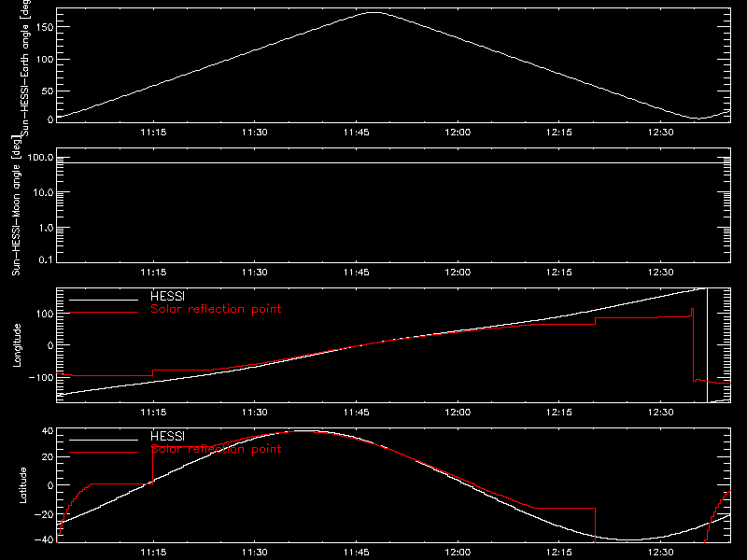Click red legend line in Longitude plot
This screenshot has width=747, height=560.
[x=104, y=313]
